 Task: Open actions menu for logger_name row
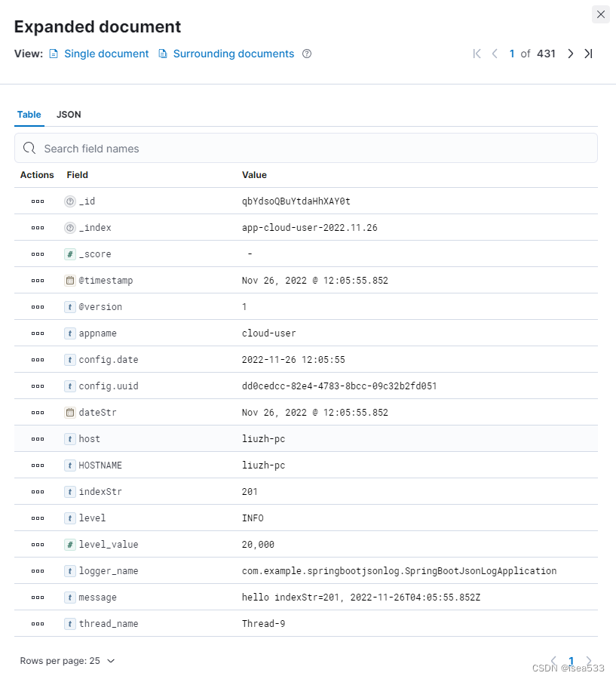pyautogui.click(x=38, y=571)
